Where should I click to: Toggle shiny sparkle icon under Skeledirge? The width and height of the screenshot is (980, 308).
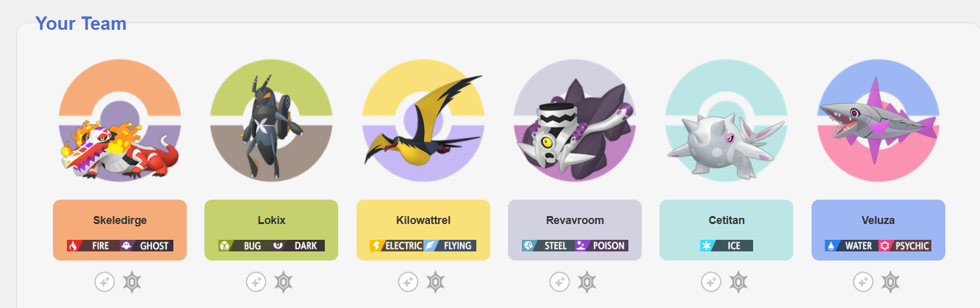(105, 282)
